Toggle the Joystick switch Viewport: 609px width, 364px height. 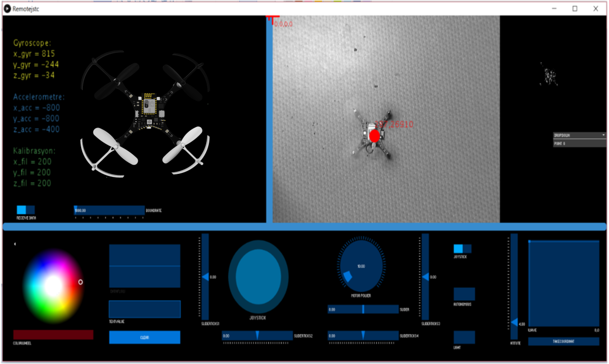tap(462, 249)
